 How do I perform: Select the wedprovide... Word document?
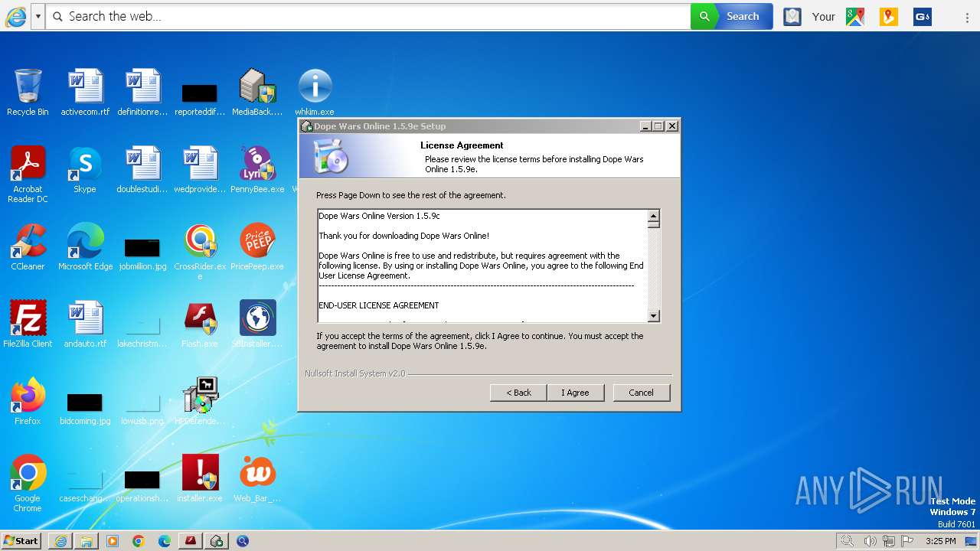click(x=200, y=170)
